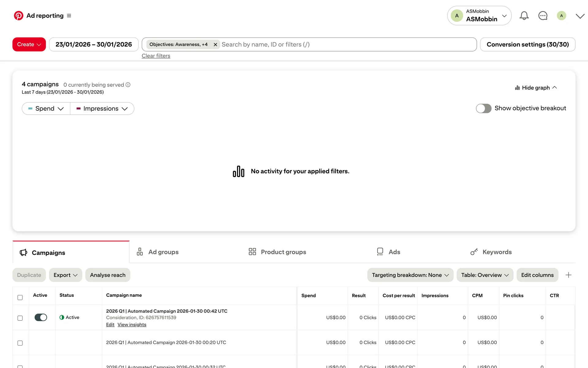The image size is (588, 368).
Task: Turn off the first campaign's active toggle
Action: click(x=41, y=317)
